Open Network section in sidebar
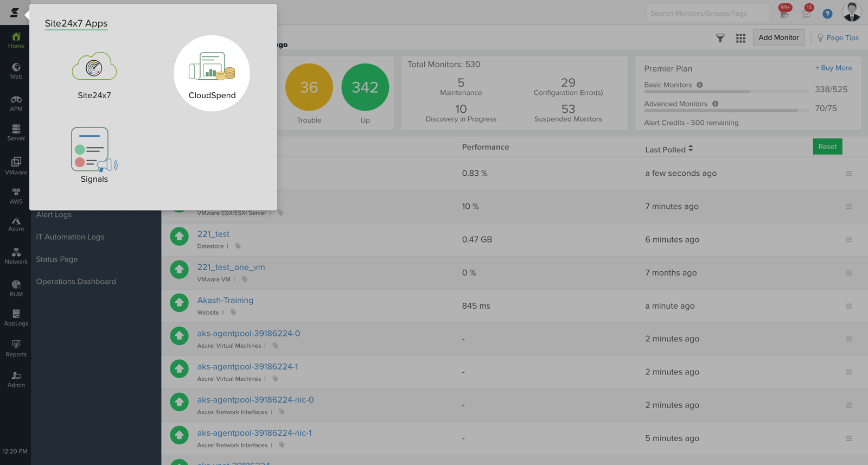 16,256
